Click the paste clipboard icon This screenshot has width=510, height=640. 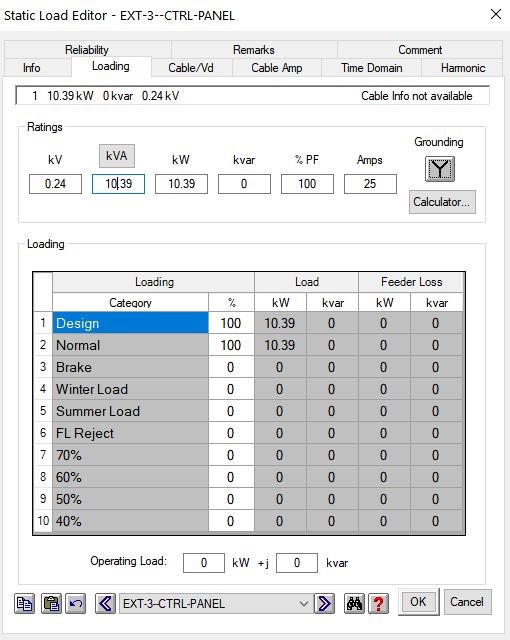[51, 604]
